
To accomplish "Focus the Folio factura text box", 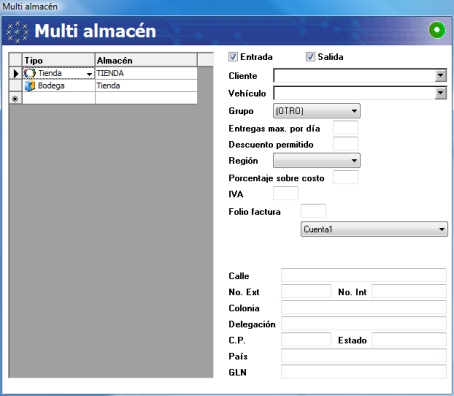I will [313, 211].
